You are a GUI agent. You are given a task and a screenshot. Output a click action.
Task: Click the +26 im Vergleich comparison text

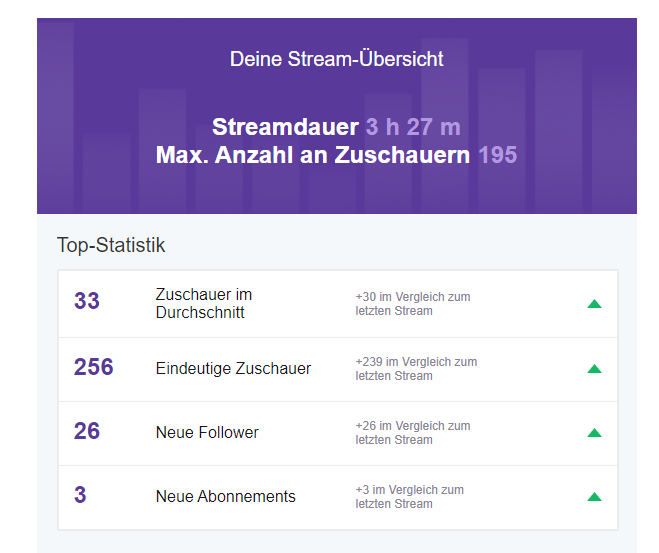(412, 433)
